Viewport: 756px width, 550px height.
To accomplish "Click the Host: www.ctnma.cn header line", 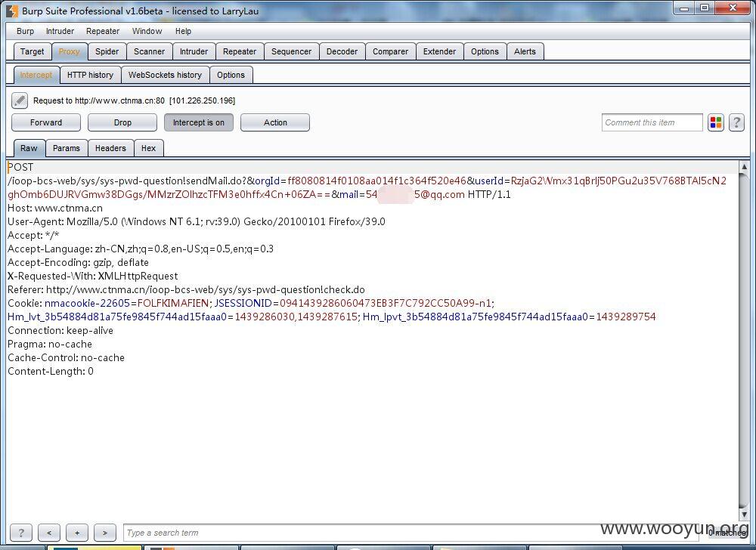I will point(55,208).
